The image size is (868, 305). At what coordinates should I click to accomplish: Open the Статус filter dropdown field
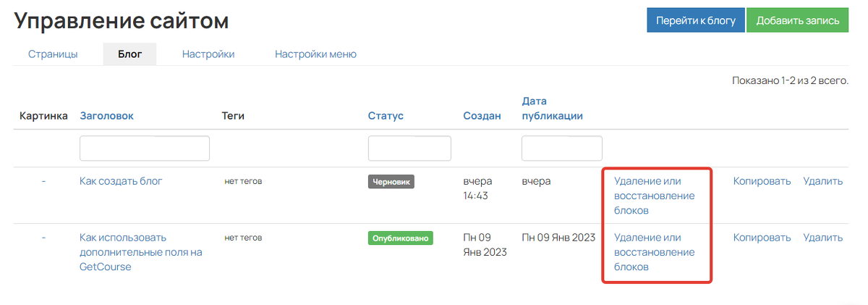tap(409, 149)
